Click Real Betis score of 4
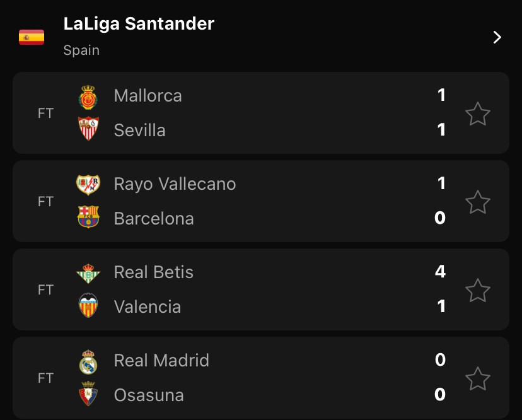This screenshot has width=522, height=420. tap(440, 272)
